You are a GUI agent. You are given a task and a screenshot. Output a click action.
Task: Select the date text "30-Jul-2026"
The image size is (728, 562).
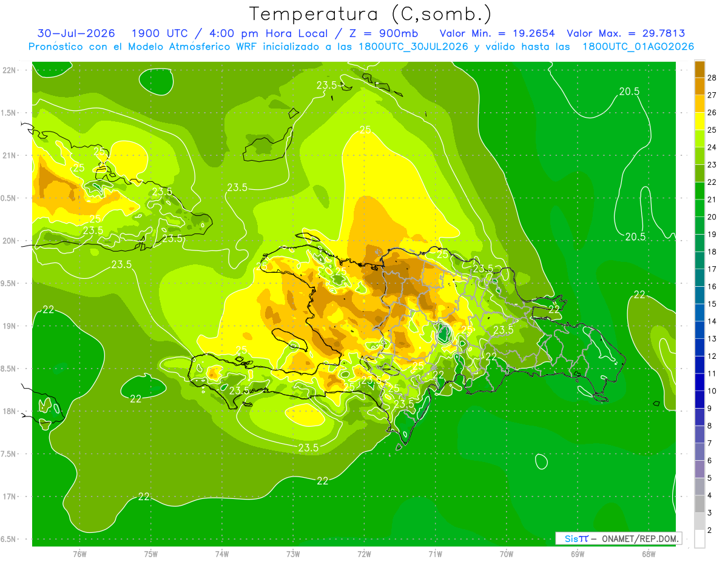coord(76,33)
